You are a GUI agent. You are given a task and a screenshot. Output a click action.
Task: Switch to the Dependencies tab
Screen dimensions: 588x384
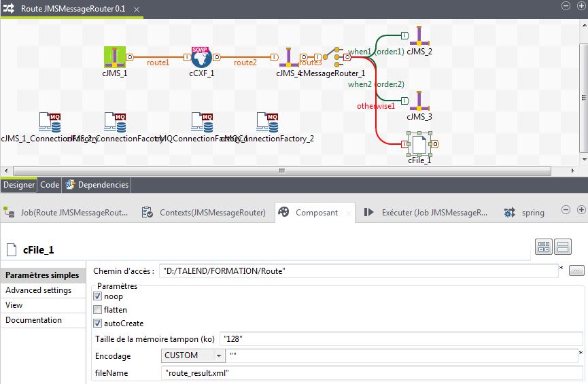pyautogui.click(x=97, y=185)
